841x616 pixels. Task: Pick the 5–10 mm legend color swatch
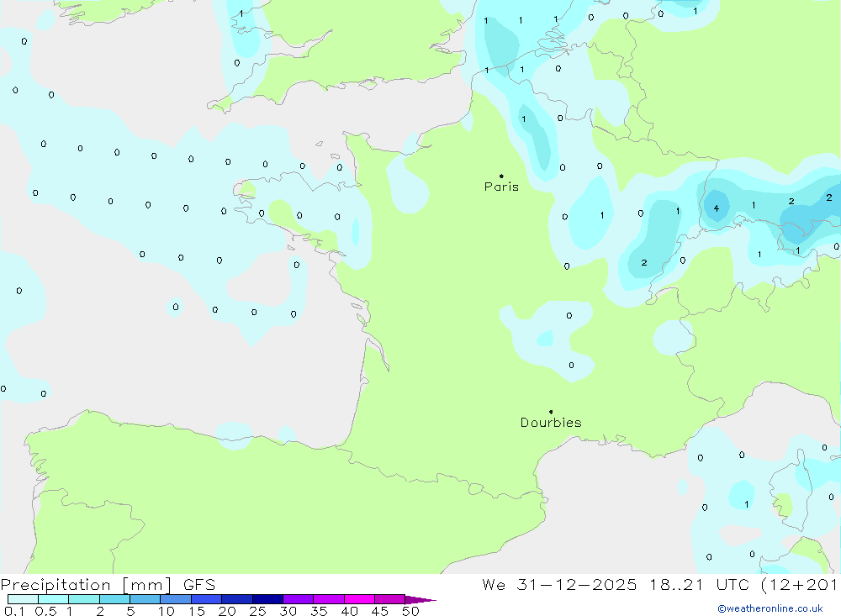[145, 599]
